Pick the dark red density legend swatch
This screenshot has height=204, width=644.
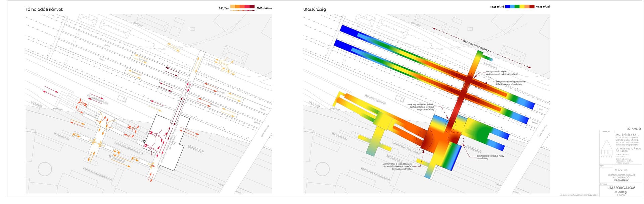pos(532,6)
